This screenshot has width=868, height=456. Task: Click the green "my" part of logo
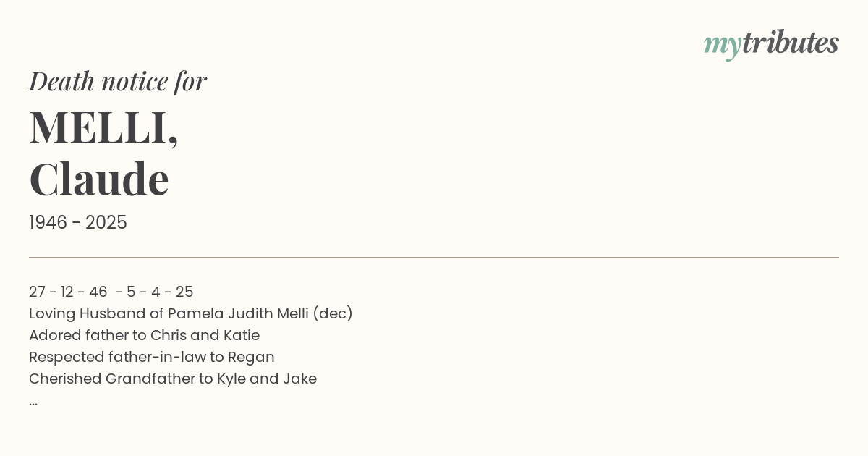coord(723,46)
